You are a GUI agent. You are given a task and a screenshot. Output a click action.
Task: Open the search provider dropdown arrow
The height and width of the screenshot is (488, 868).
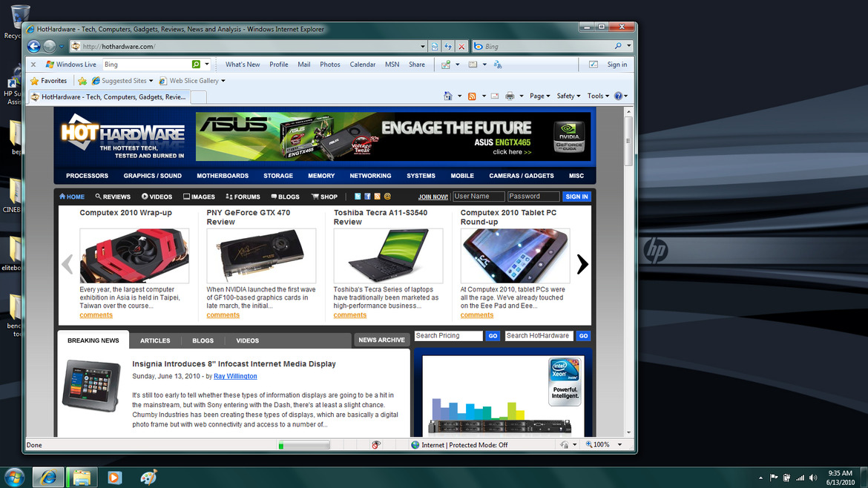tap(629, 47)
